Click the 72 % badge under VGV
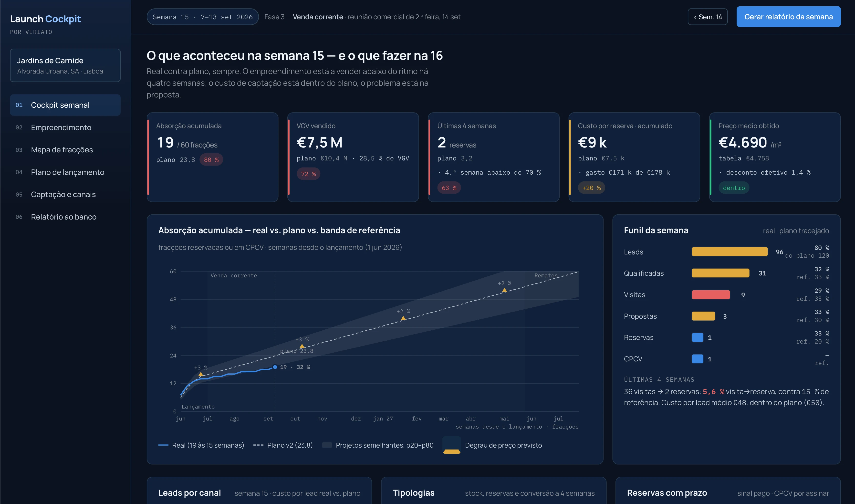The image size is (855, 504). 308,174
